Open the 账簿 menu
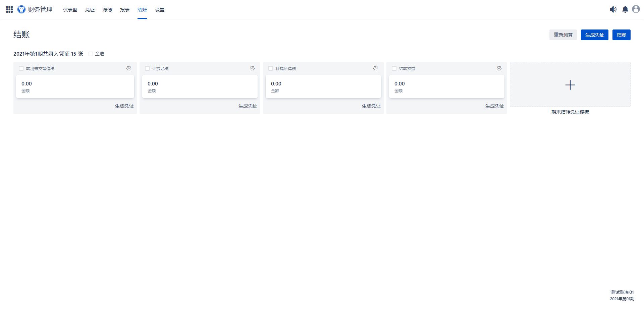 (107, 10)
